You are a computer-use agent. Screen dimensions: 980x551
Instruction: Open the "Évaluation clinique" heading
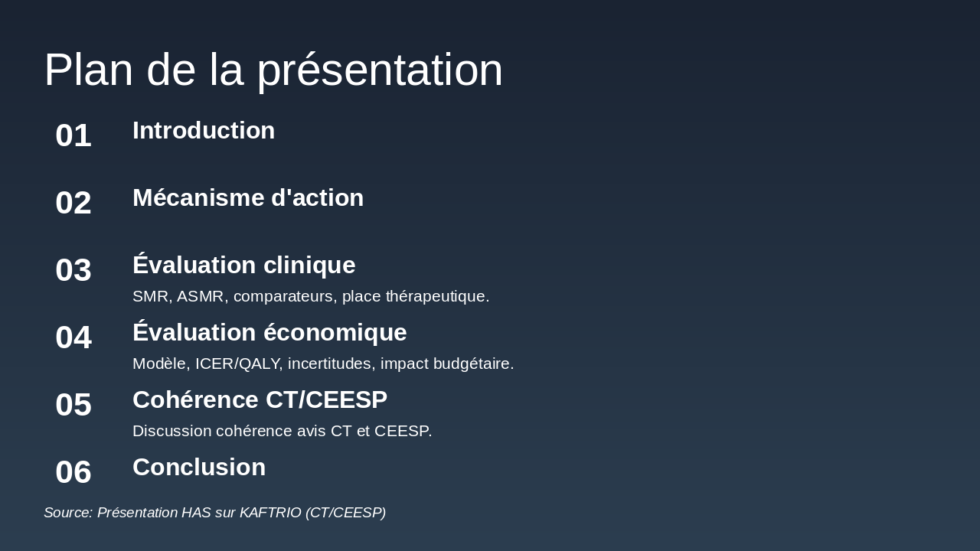244,266
